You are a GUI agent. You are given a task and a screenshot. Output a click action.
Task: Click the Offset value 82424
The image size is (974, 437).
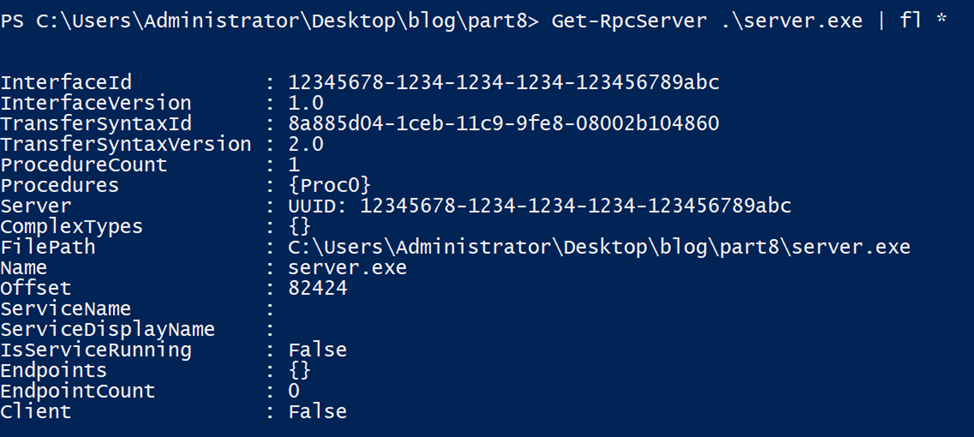click(317, 288)
